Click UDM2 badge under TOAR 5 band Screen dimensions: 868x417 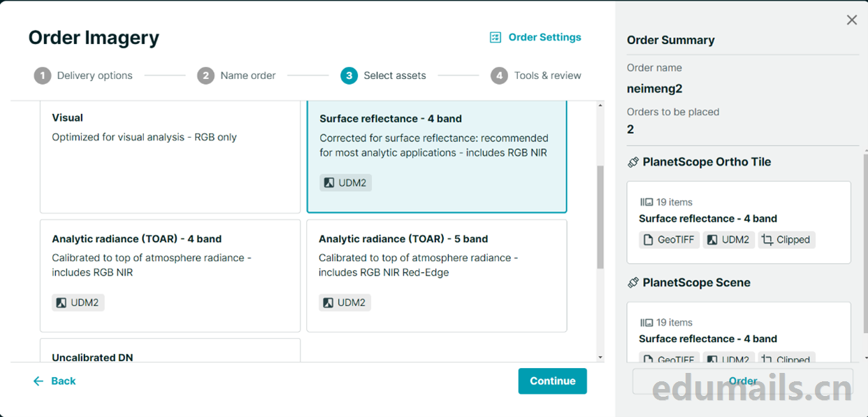(345, 303)
